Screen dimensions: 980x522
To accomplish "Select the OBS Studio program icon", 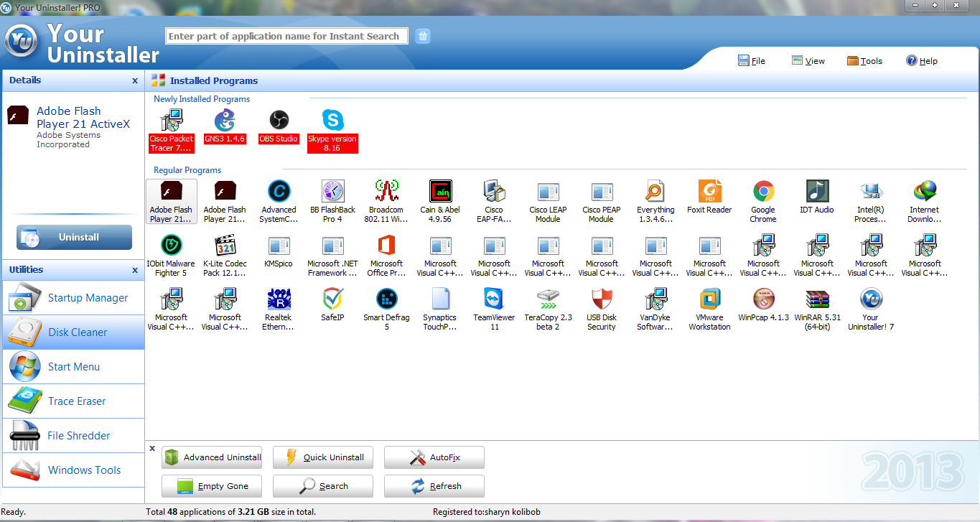I will [279, 122].
